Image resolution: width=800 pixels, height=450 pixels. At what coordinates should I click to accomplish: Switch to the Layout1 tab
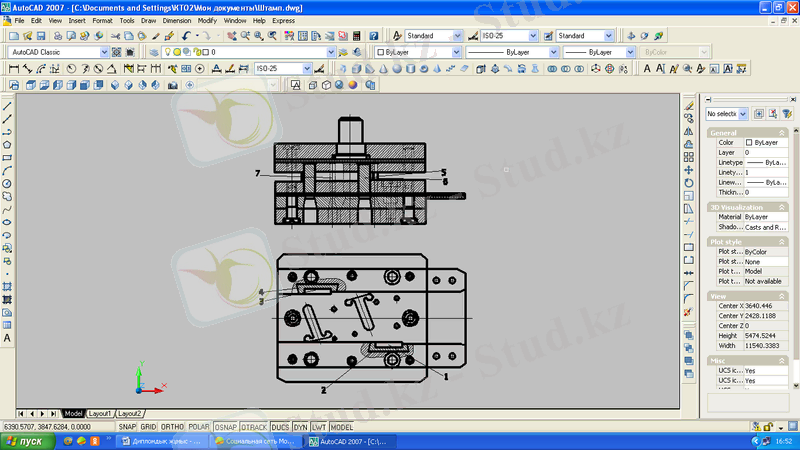coord(100,413)
